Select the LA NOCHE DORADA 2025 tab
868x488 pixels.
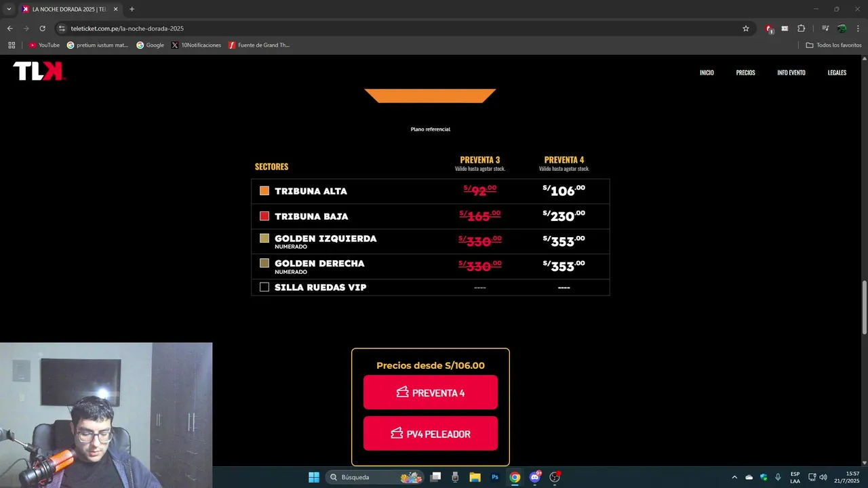click(x=71, y=9)
